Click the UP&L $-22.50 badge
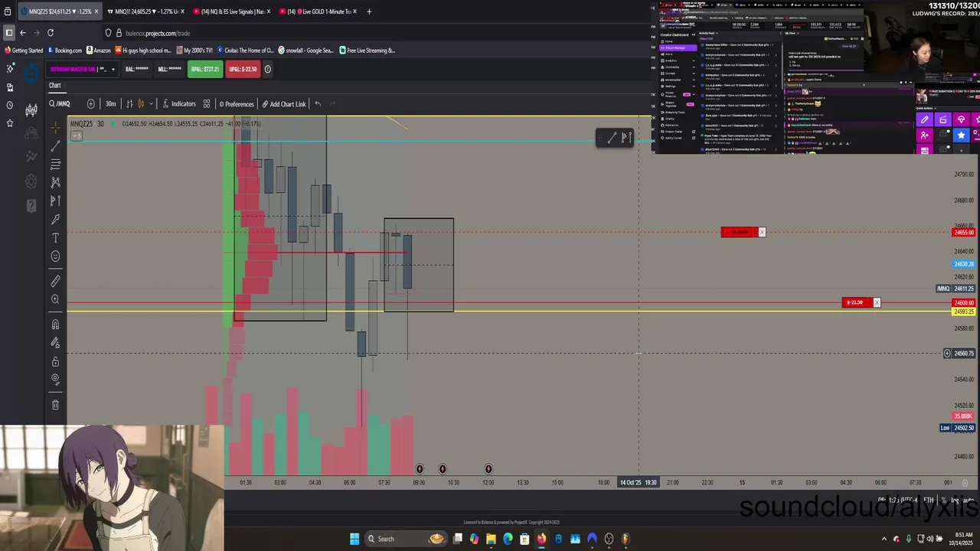This screenshot has height=551, width=980. click(243, 69)
